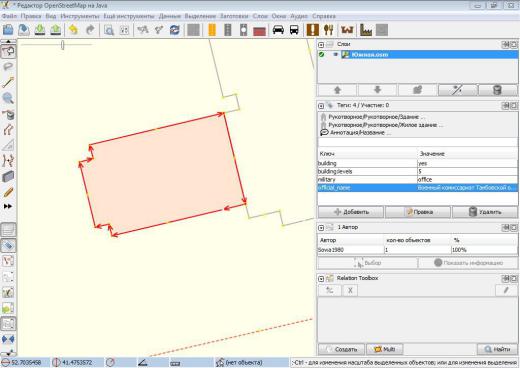The height and width of the screenshot is (368, 520).
Task: Select the building:levels tag row
Action: pyautogui.click(x=418, y=171)
